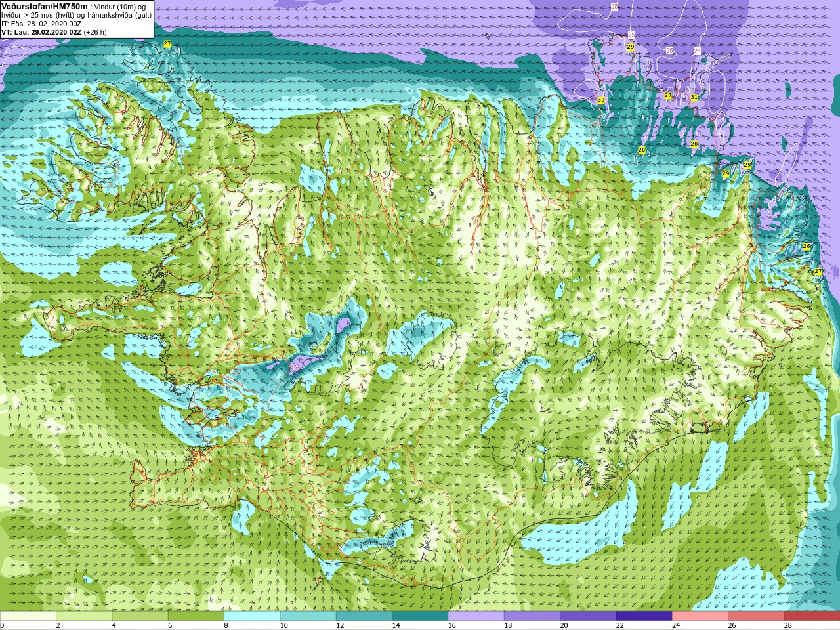Select the violet 20–22 m/s legend swatch
This screenshot has width=840, height=630.
pyautogui.click(x=588, y=616)
